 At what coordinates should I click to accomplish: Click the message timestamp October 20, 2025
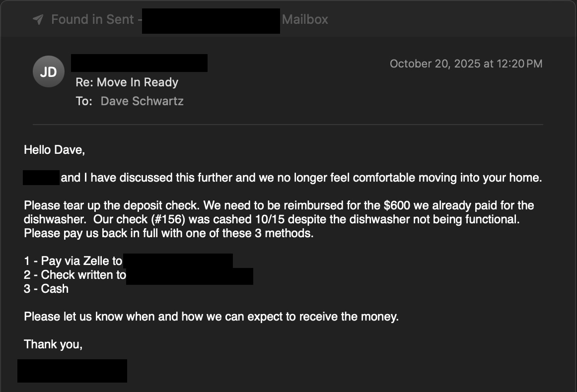tap(465, 64)
